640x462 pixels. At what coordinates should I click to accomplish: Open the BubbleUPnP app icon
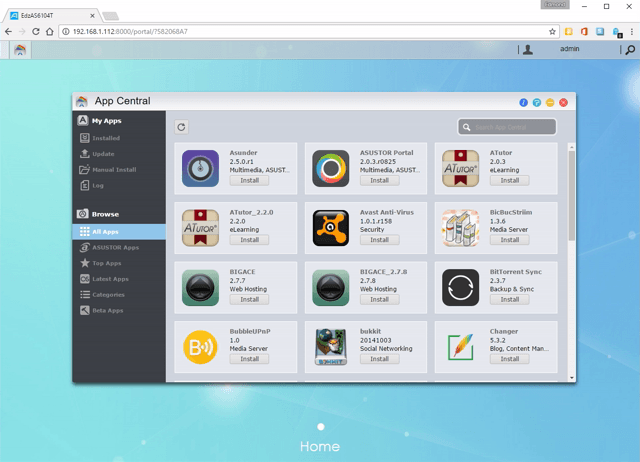click(200, 347)
